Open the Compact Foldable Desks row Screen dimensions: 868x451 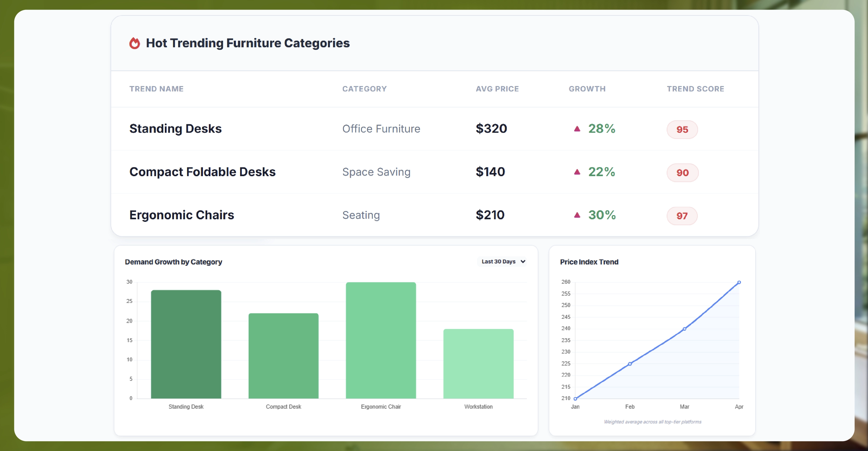coord(202,172)
